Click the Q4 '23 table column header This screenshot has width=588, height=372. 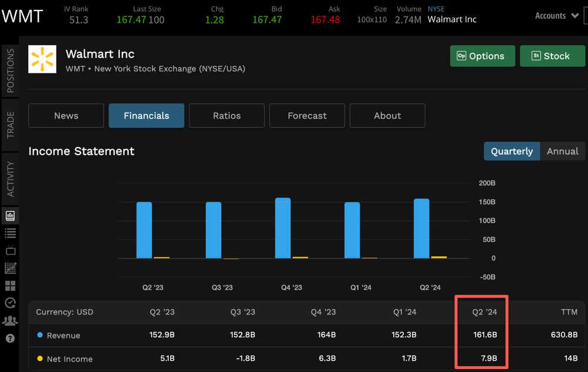323,312
